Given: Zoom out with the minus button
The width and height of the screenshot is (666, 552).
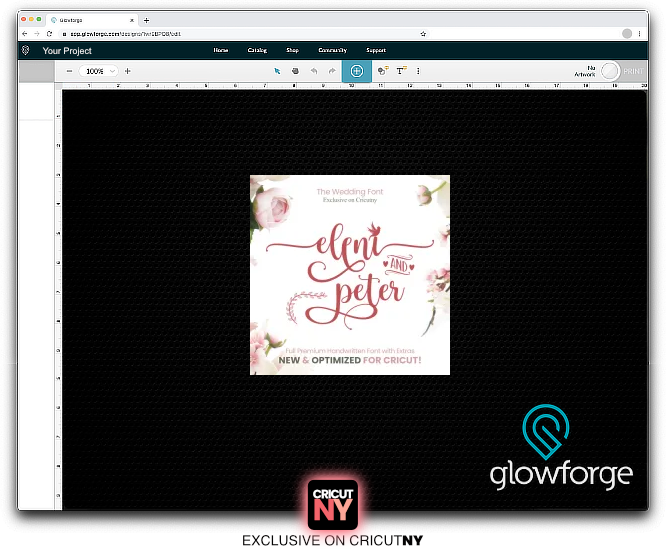Looking at the screenshot, I should click(69, 71).
